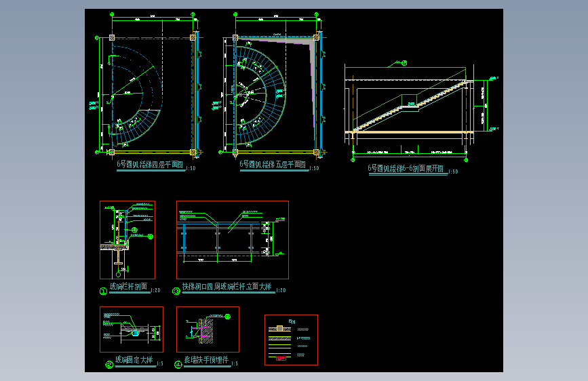Click the wall handrail embedded part drawing

208,329
